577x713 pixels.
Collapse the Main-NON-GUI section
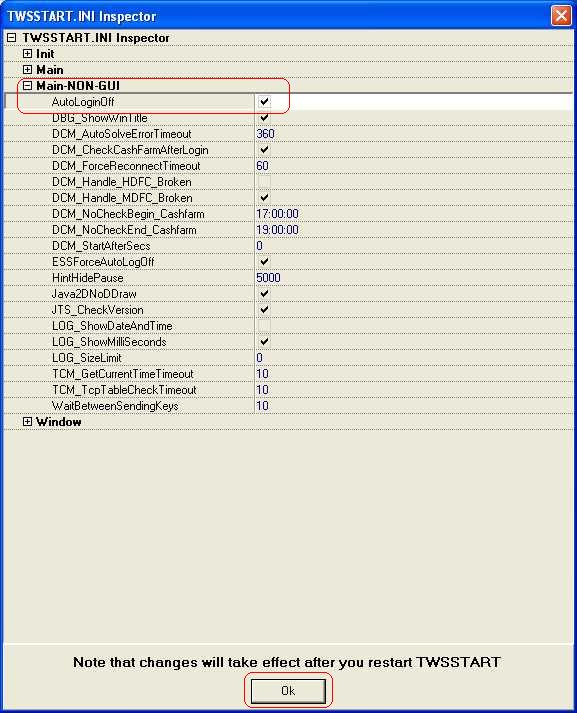(x=27, y=85)
